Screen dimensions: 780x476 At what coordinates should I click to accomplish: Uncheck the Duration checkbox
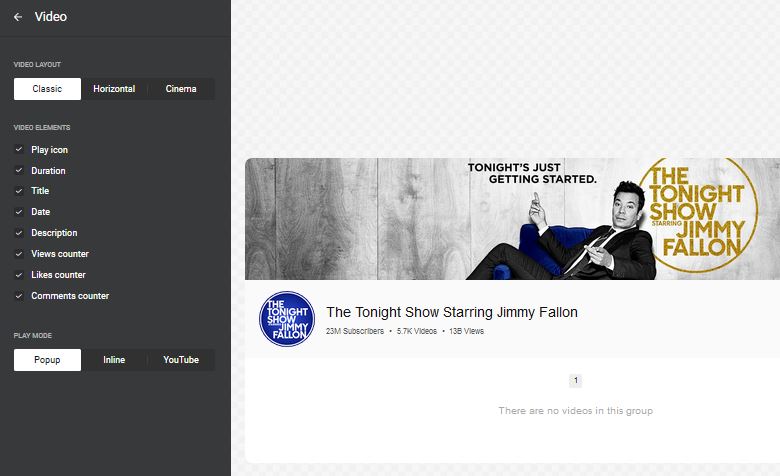[19, 170]
